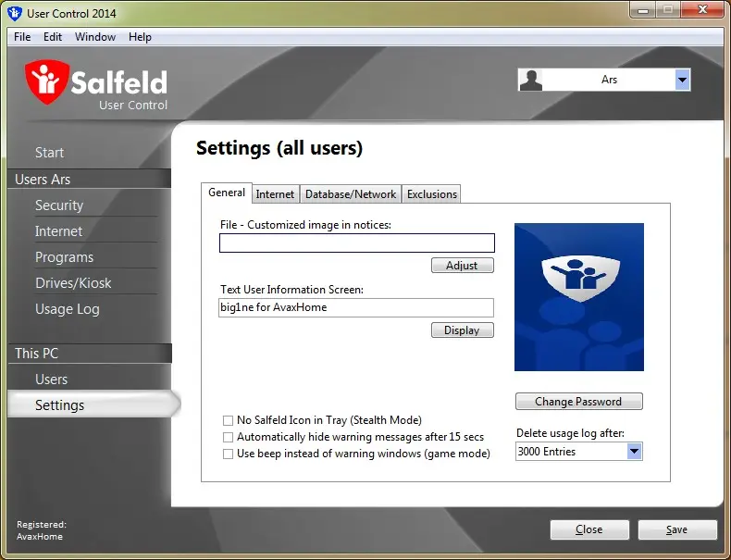This screenshot has height=560, width=731.
Task: Click the Settings (all users) heading
Action: 279,148
